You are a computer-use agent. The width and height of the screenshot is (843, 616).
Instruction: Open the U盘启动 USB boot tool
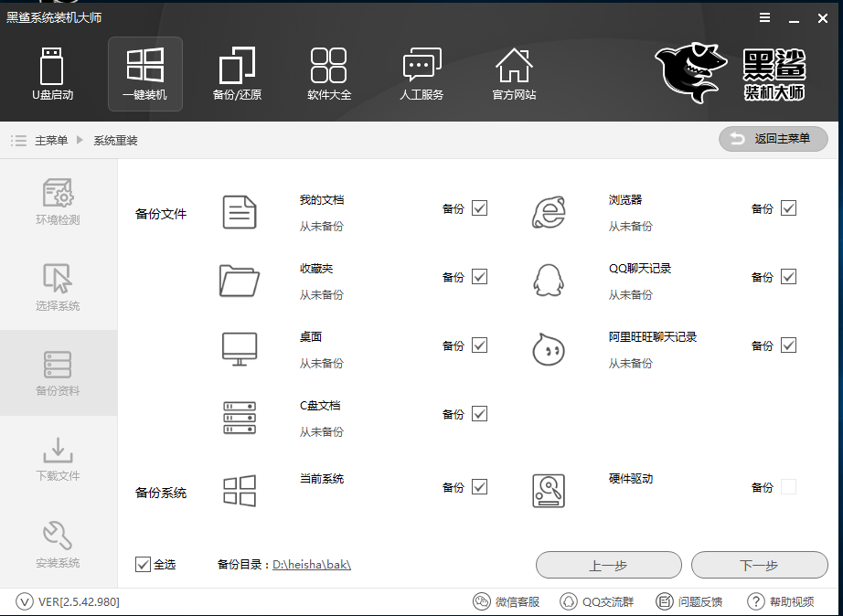[52, 73]
